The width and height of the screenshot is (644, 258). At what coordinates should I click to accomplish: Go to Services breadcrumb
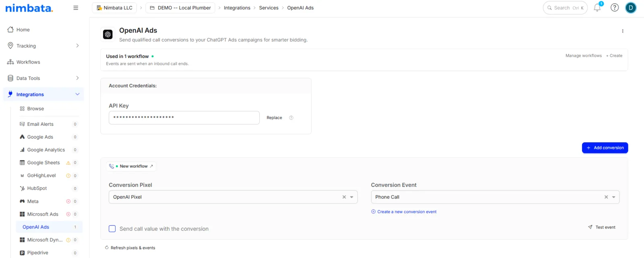pyautogui.click(x=269, y=8)
